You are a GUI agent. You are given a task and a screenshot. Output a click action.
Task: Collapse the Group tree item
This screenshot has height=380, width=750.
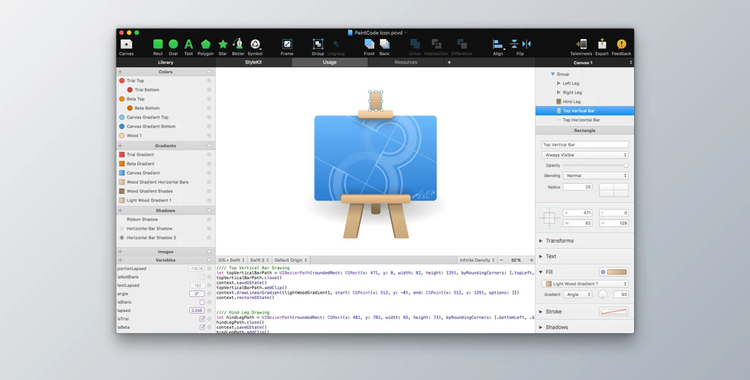point(552,74)
